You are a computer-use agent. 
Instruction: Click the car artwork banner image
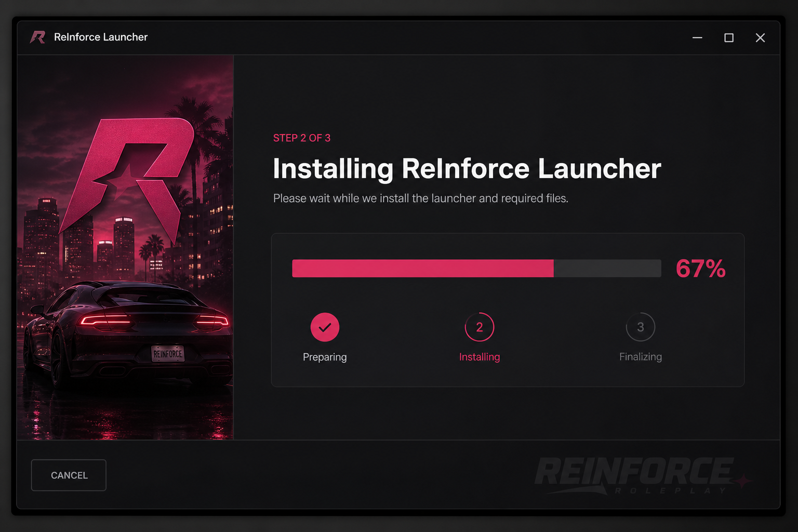(125, 247)
